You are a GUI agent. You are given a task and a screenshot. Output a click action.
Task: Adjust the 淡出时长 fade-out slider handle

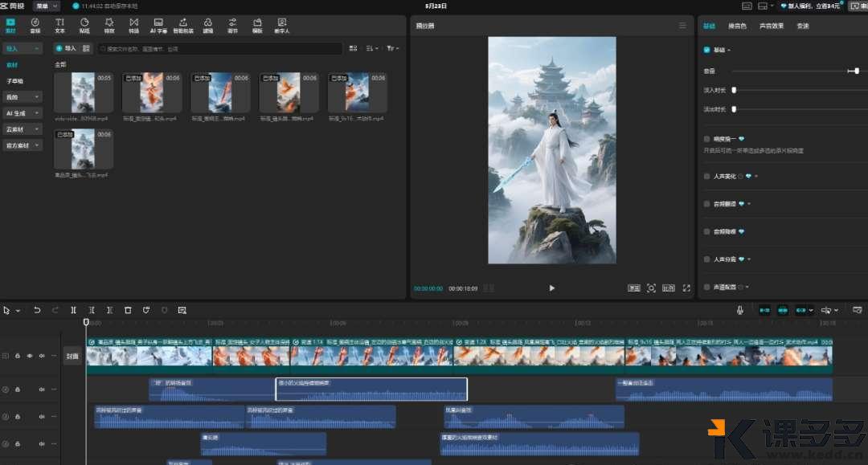(x=734, y=109)
